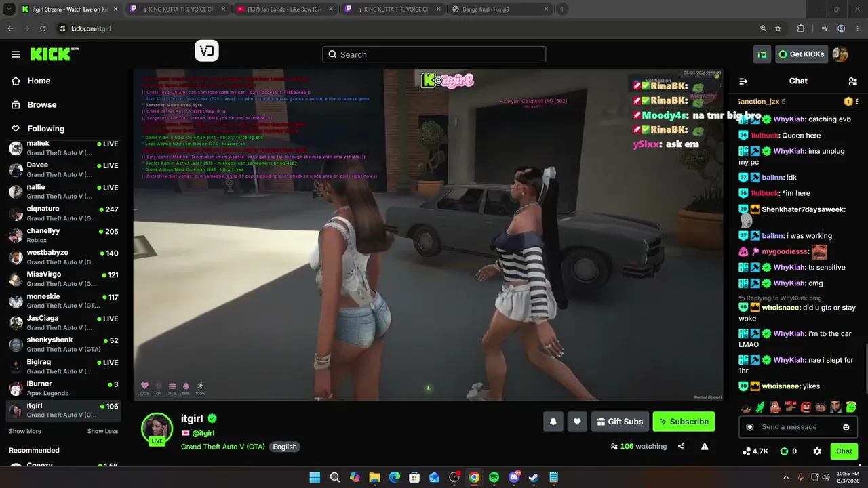Open the media controls icon in Chrome toolbar
The height and width of the screenshot is (488, 868).
[x=825, y=28]
